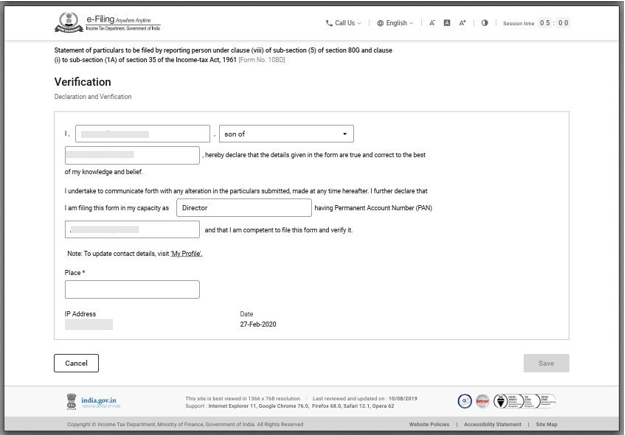Open the Site Map footer link
Viewport: 625px width, 435px height.
(546, 424)
